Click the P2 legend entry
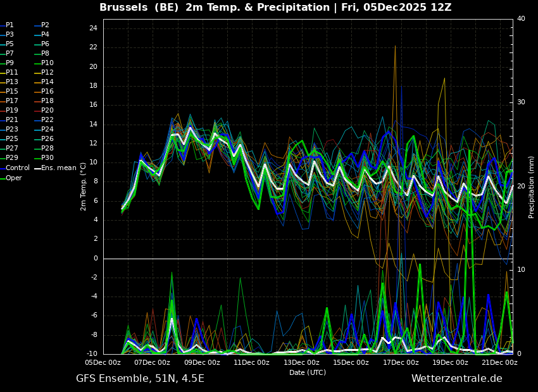 (45, 25)
